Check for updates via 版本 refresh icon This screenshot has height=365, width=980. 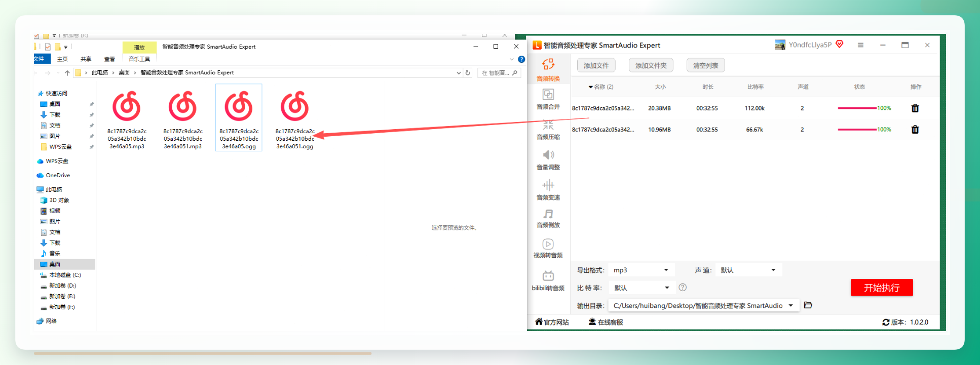tap(886, 322)
